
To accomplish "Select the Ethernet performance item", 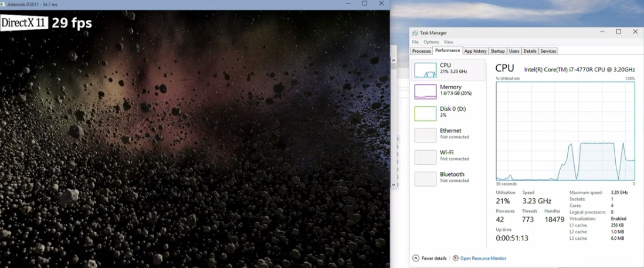I will click(450, 134).
